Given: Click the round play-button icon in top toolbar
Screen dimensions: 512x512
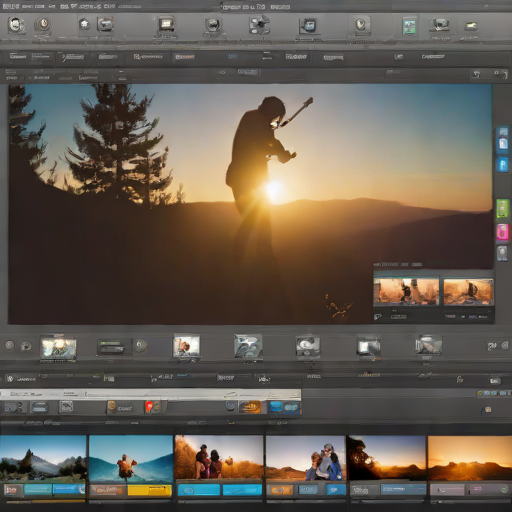Looking at the screenshot, I should [x=361, y=24].
